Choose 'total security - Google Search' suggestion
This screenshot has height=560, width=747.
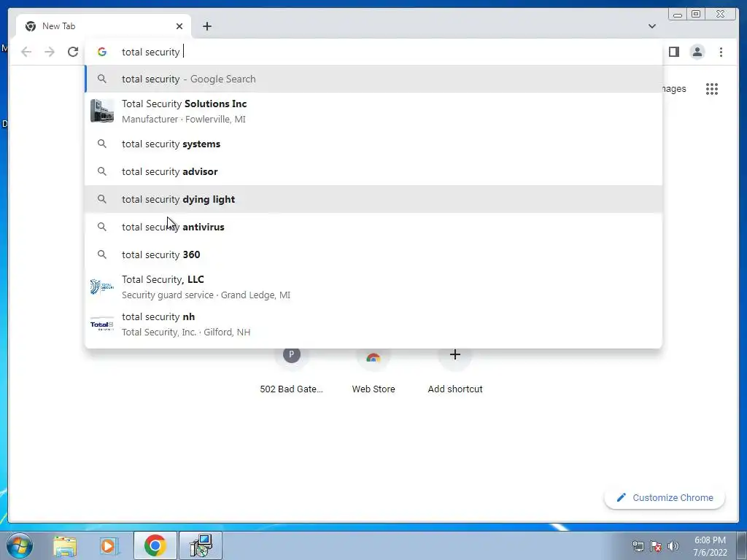tap(373, 79)
